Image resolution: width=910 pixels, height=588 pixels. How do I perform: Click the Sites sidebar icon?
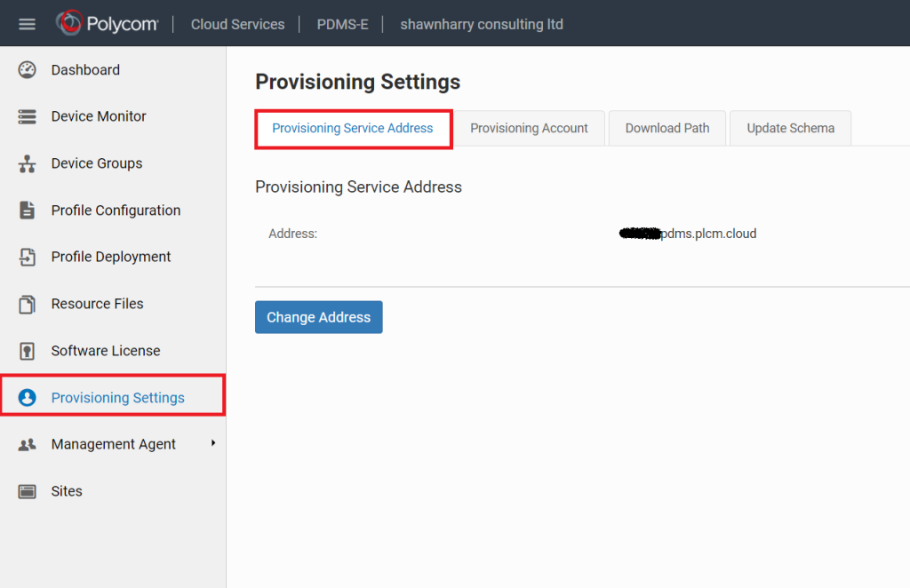point(27,491)
